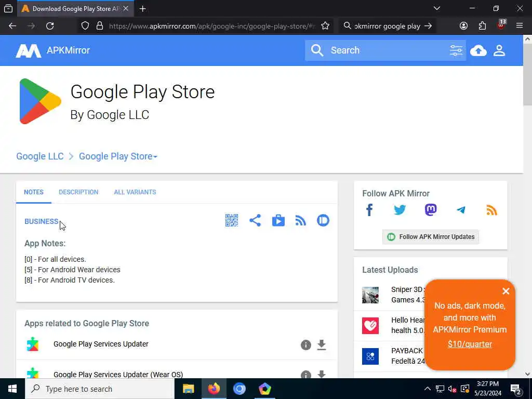Click the Sniper 3D thumbnail image

tap(370, 295)
